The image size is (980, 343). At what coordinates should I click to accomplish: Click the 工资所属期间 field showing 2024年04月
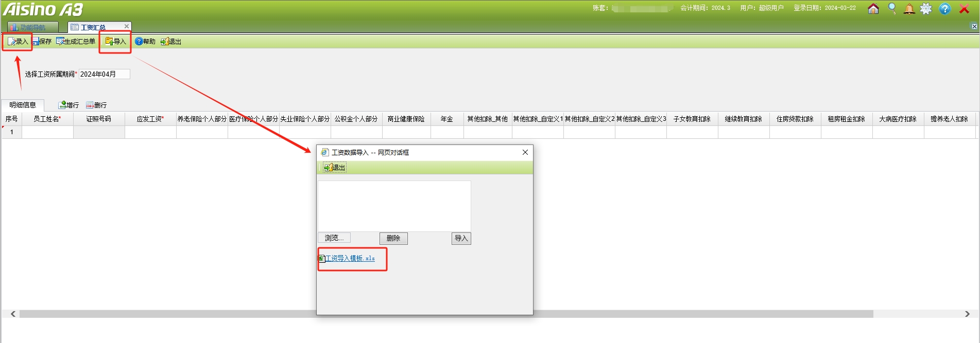click(x=104, y=74)
